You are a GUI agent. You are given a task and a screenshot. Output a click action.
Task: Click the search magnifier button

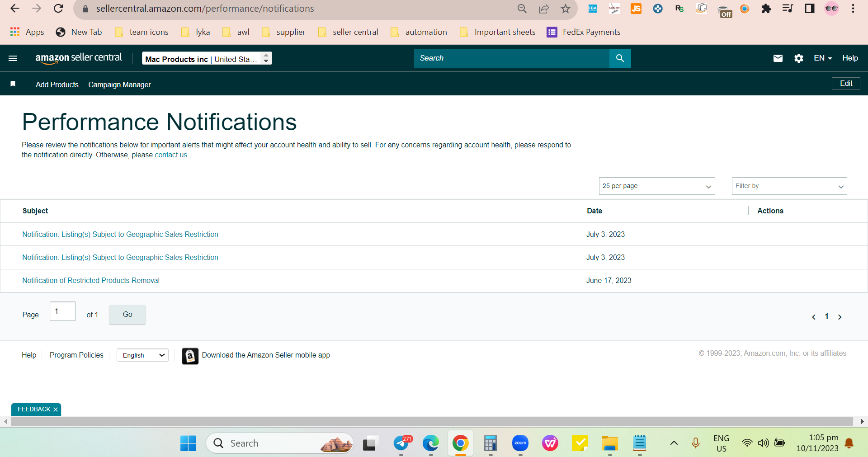point(620,58)
